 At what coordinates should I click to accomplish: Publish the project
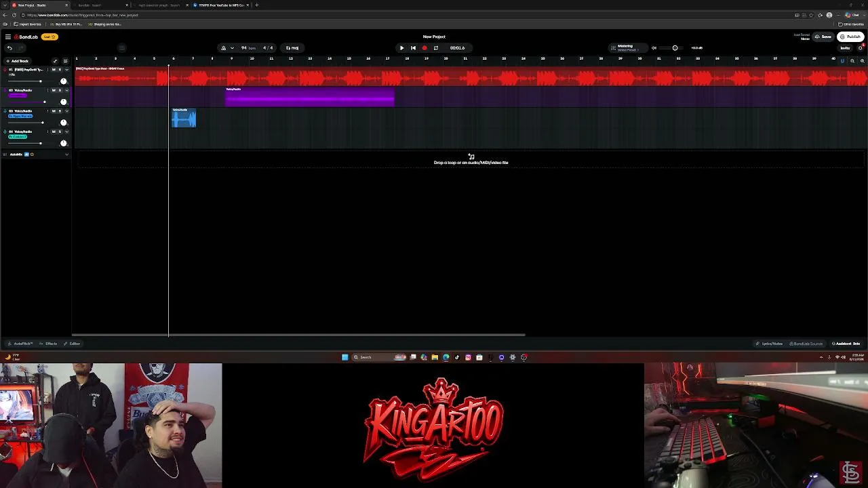click(x=851, y=37)
